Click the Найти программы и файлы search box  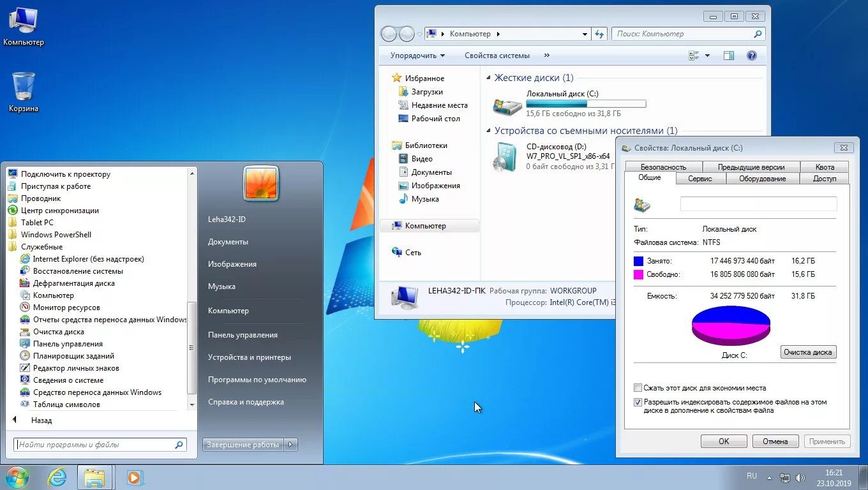pyautogui.click(x=100, y=445)
